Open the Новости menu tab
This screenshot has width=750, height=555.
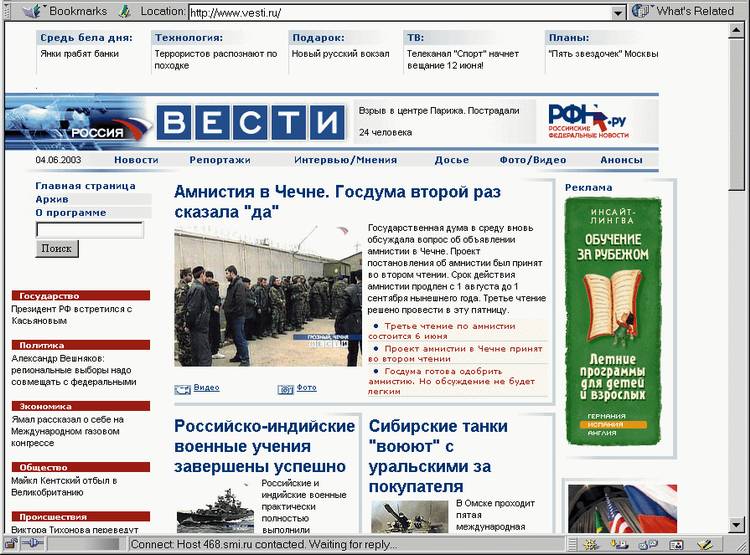[x=136, y=160]
